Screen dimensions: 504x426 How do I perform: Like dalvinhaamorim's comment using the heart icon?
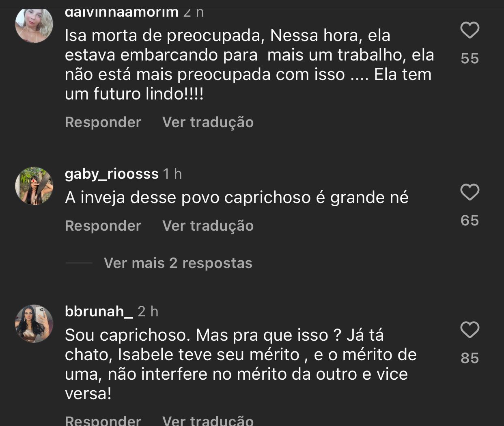pos(470,29)
